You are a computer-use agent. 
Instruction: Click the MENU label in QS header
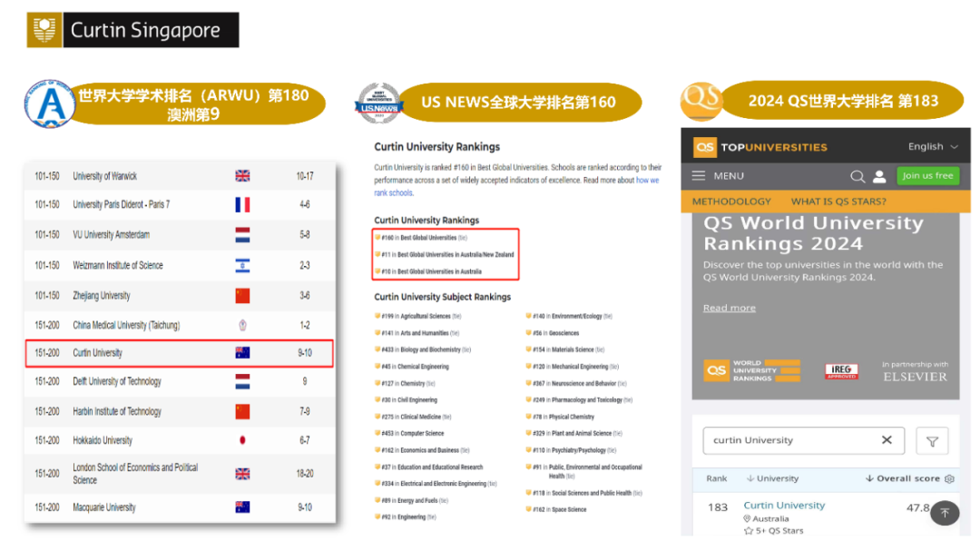[x=729, y=176]
